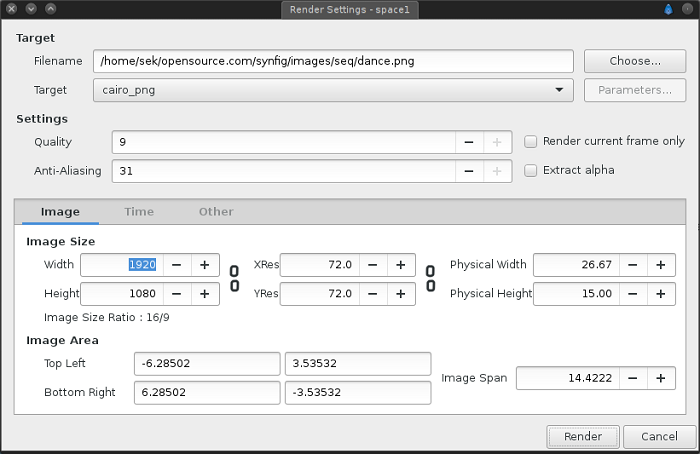Toggle the width/height aspect ratio link icon

pyautogui.click(x=234, y=279)
